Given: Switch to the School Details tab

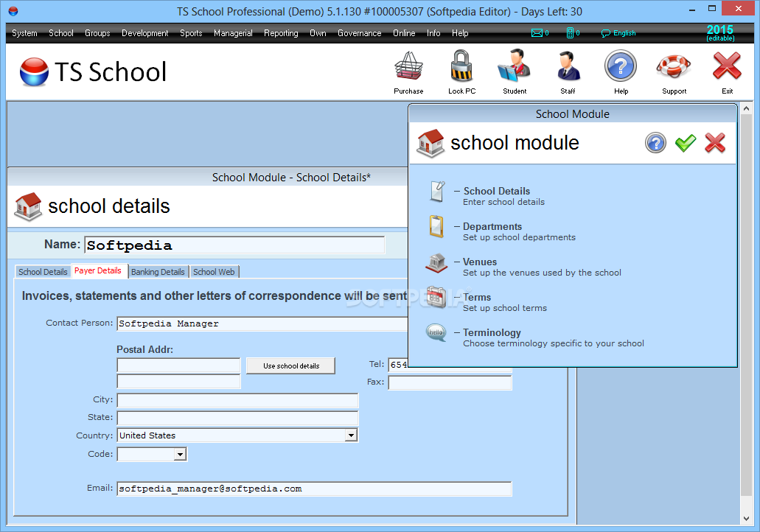Looking at the screenshot, I should (43, 272).
